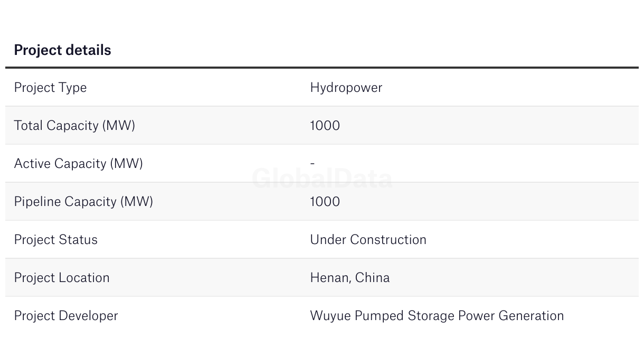Select the Pipeline Capacity (MW) label

(x=83, y=202)
